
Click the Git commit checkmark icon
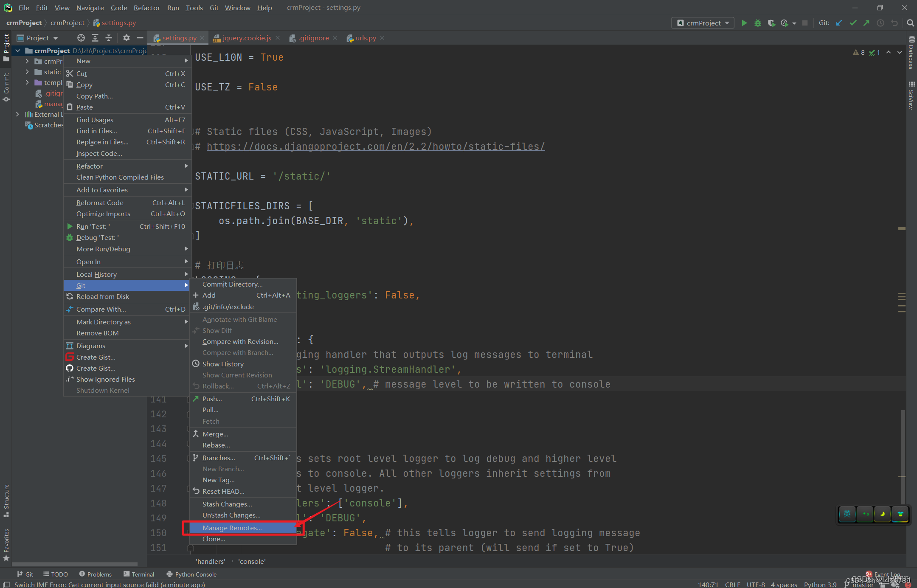853,23
